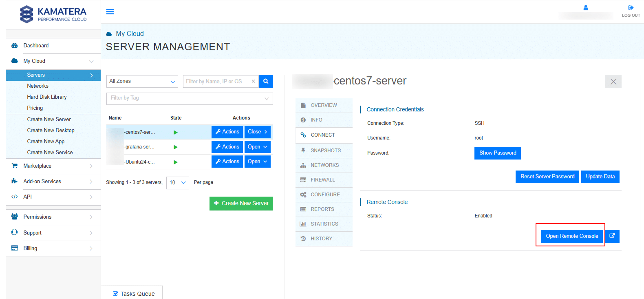Click the cloud icon beside My Cloud breadcrumb
The image size is (644, 299).
pos(109,34)
